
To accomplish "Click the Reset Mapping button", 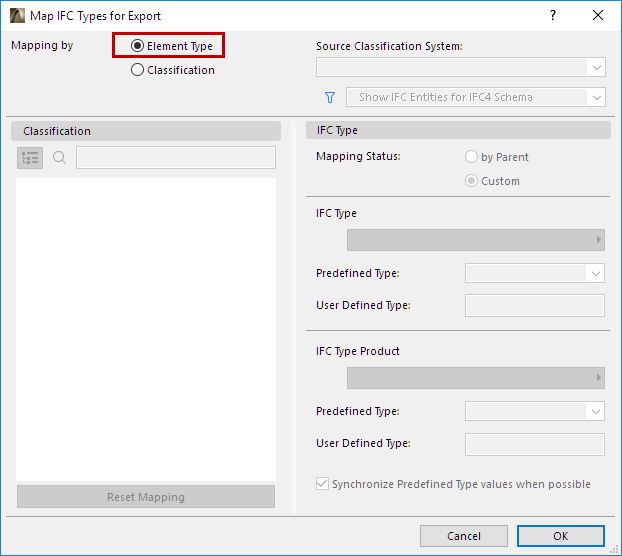I will 146,497.
